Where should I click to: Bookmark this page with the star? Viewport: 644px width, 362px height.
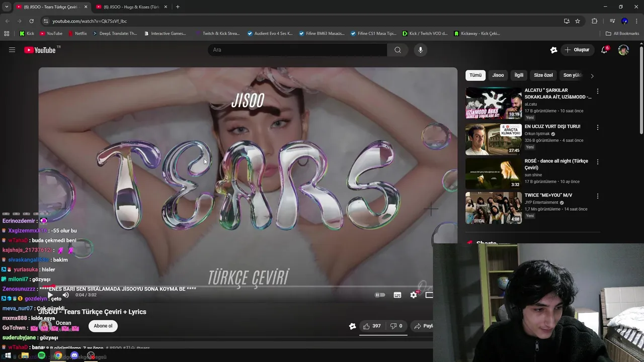[x=578, y=21]
